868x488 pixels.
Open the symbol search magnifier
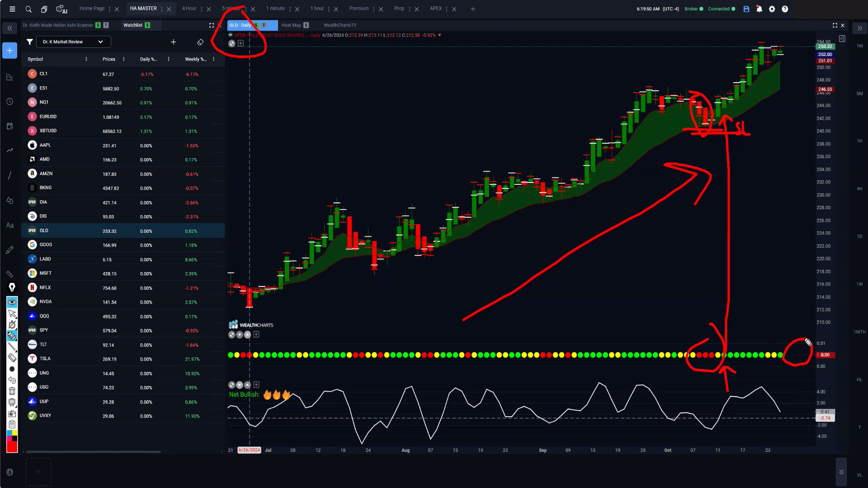pos(28,9)
